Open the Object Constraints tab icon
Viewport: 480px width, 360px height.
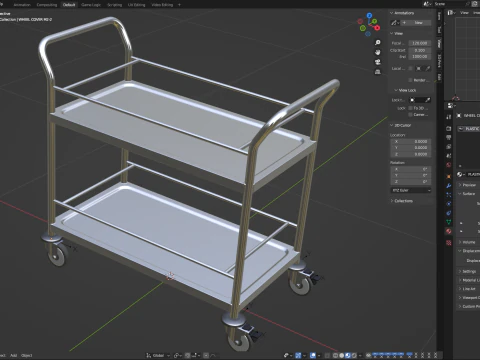pyautogui.click(x=449, y=213)
